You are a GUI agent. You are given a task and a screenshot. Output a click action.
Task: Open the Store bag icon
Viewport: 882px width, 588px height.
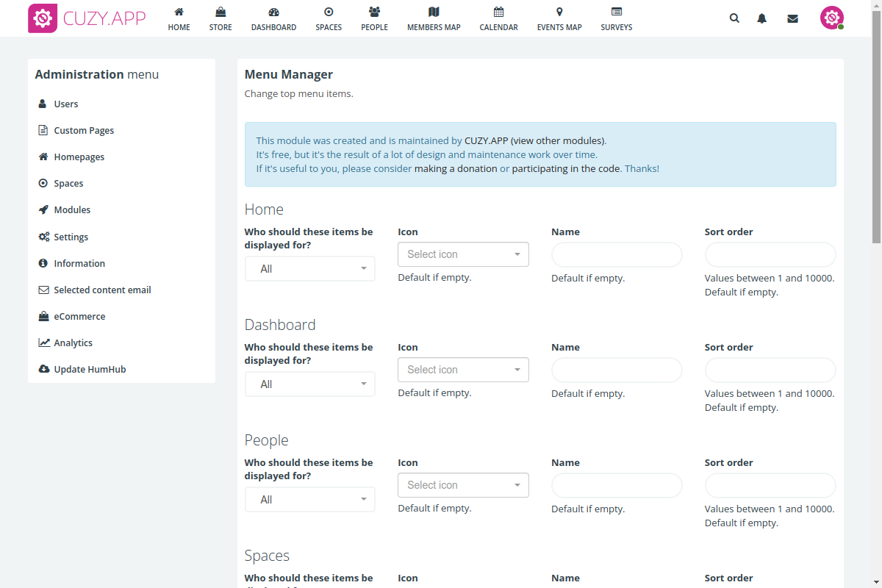click(220, 12)
